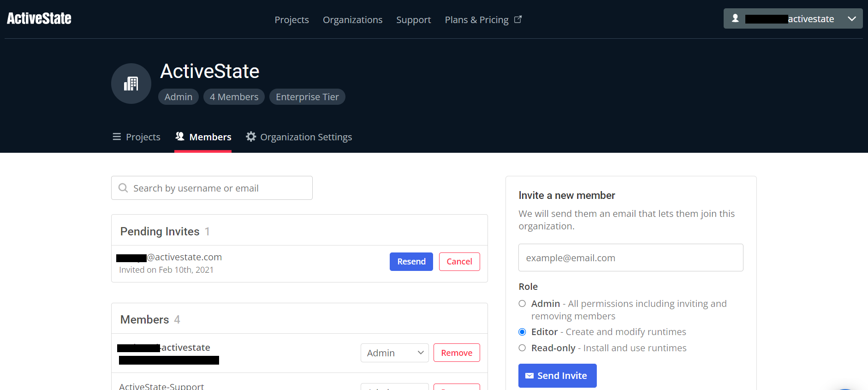Click the Enterprise Tier badge
Viewport: 868px width, 390px height.
pos(307,97)
